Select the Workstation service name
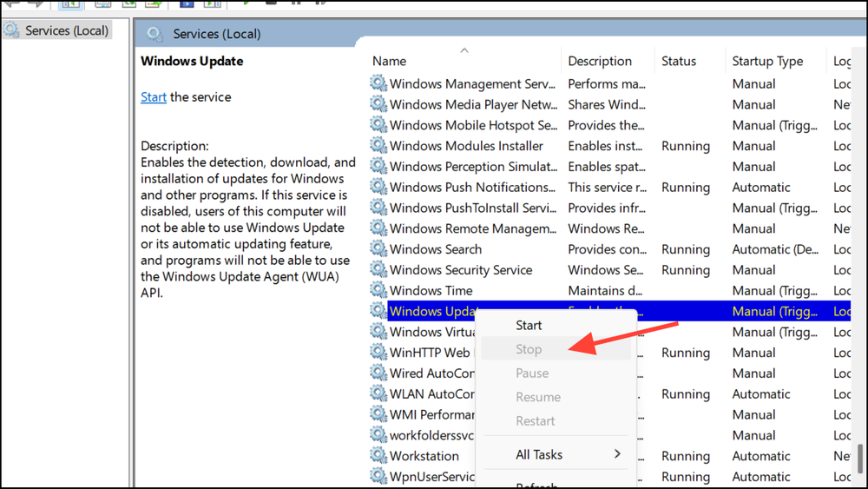868x489 pixels. [x=424, y=456]
